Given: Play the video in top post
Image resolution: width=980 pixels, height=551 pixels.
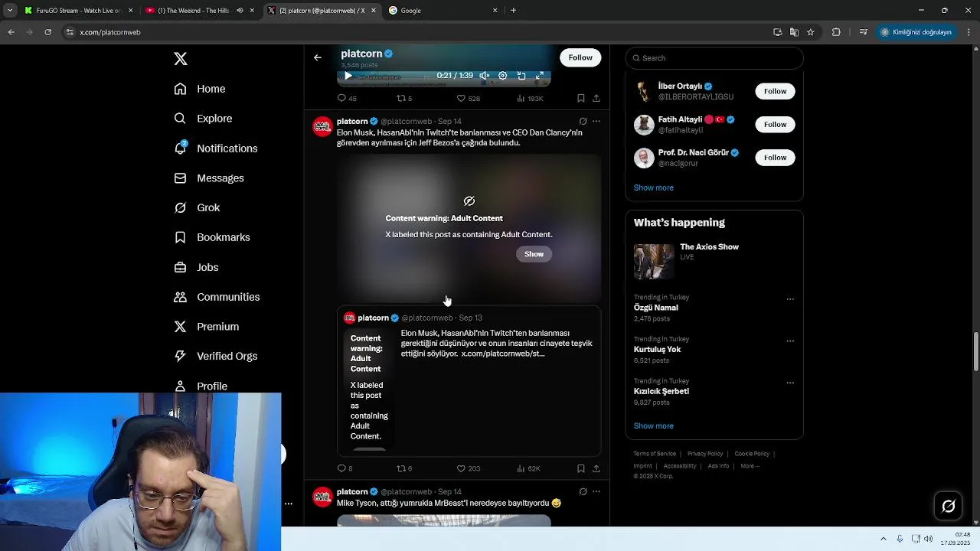Looking at the screenshot, I should [x=348, y=76].
